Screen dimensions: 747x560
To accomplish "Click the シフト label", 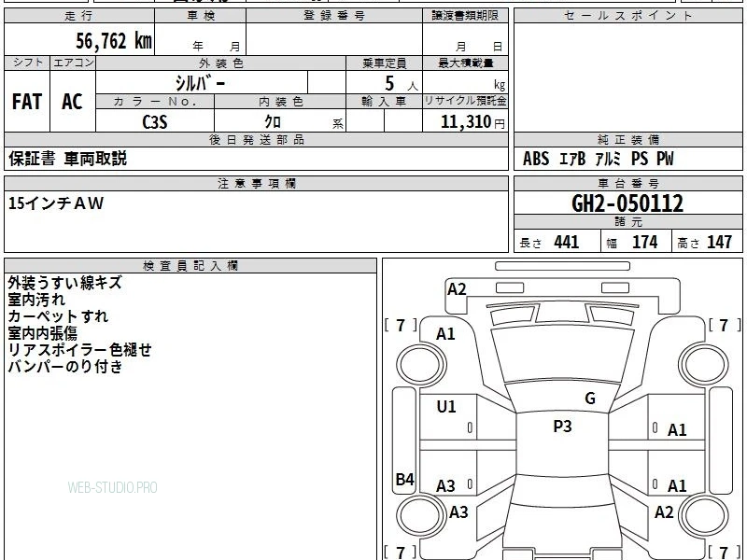I will tap(28, 63).
